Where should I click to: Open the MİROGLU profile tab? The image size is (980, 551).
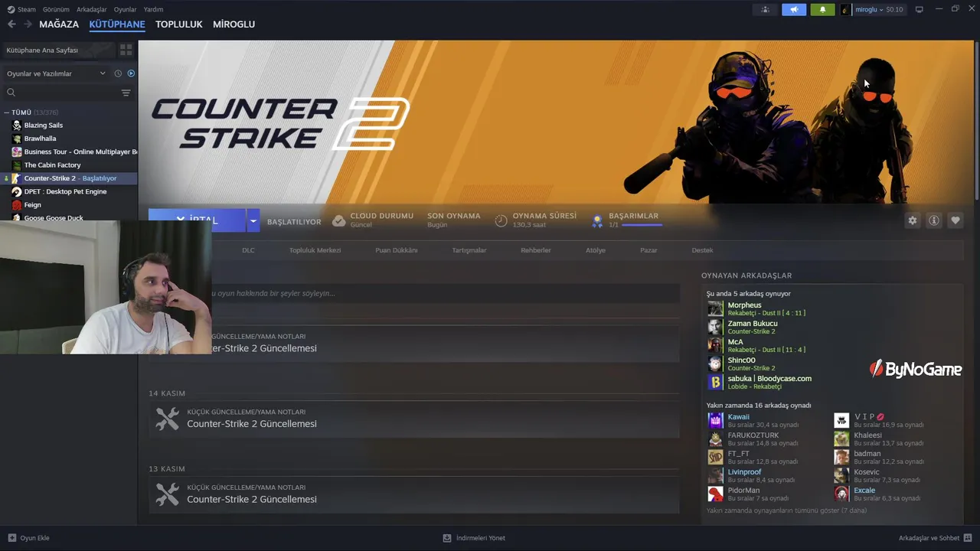coord(234,24)
